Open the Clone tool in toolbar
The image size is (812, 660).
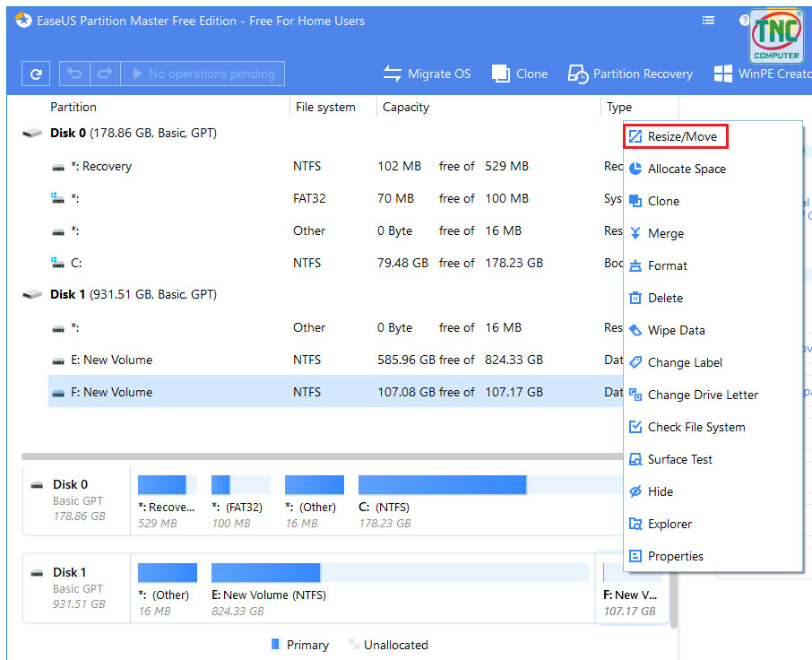tap(520, 74)
